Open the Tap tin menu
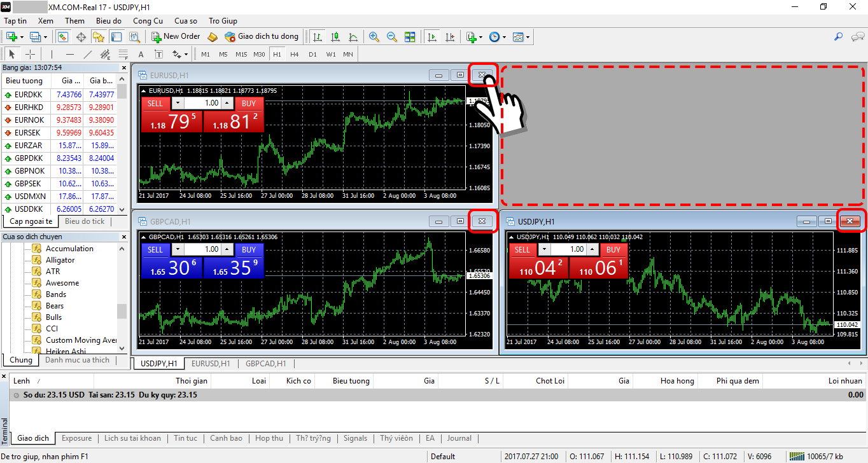 [15, 21]
